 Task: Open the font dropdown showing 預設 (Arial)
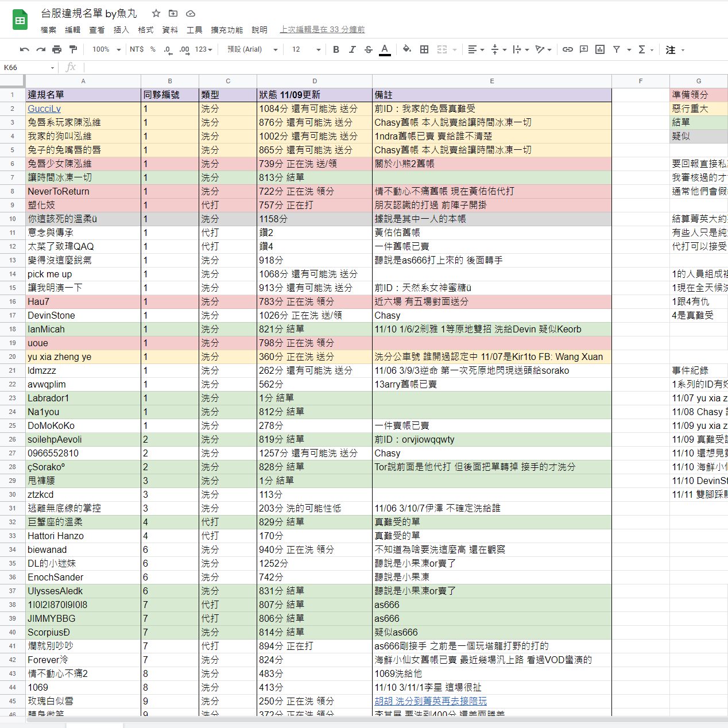[x=252, y=50]
